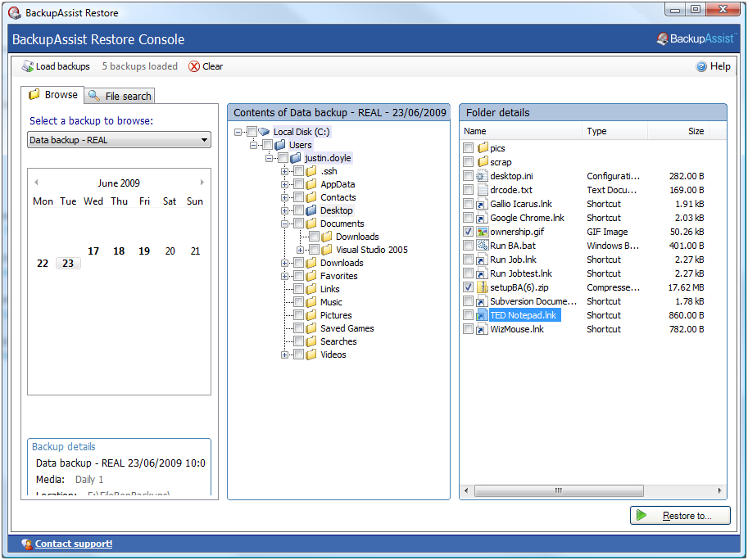Uncheck the ownership.gif checkbox
This screenshot has width=748, height=560.
click(x=468, y=232)
